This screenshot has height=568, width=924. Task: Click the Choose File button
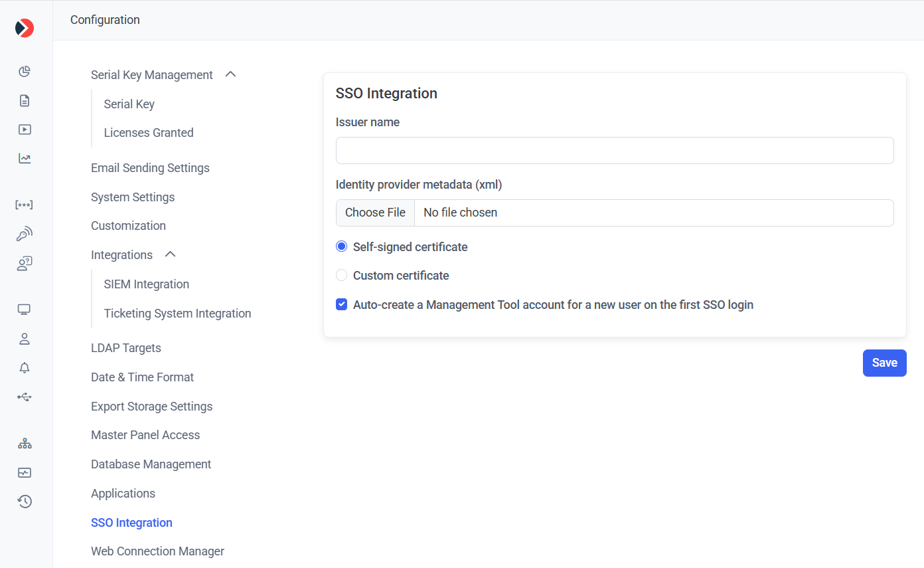375,213
